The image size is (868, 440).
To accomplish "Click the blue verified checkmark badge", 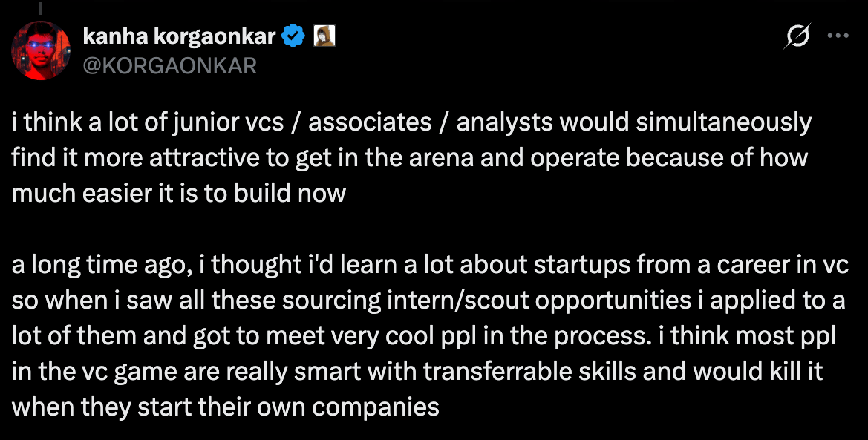I will click(293, 36).
